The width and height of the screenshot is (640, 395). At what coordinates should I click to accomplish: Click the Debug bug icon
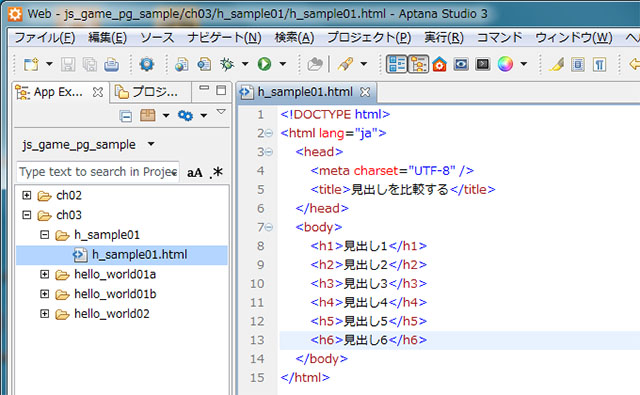pyautogui.click(x=227, y=64)
